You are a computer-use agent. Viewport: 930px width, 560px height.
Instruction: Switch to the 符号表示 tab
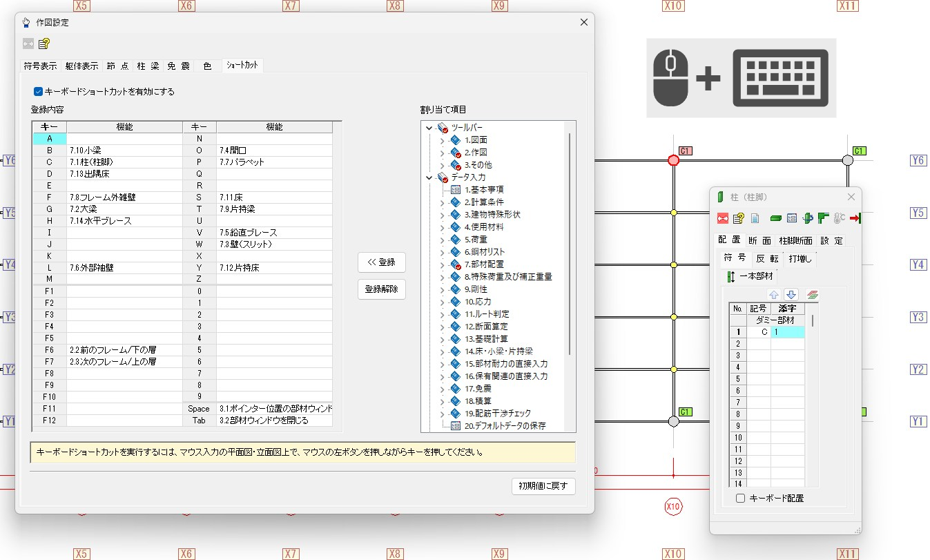tap(40, 66)
